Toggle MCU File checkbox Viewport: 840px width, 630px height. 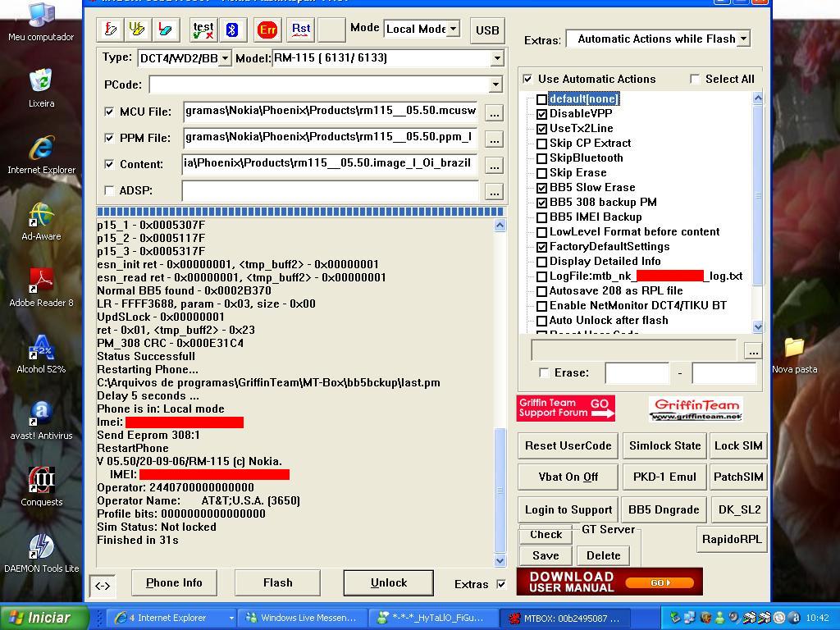(109, 112)
